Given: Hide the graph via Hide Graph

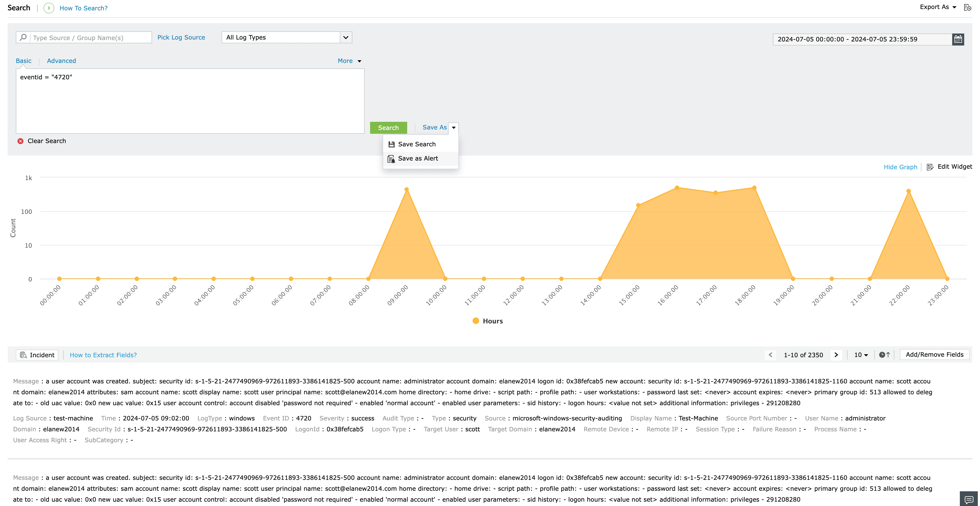Looking at the screenshot, I should 900,167.
